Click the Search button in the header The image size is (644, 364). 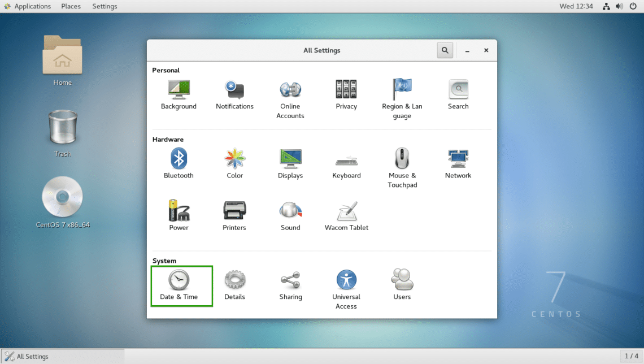pyautogui.click(x=445, y=50)
